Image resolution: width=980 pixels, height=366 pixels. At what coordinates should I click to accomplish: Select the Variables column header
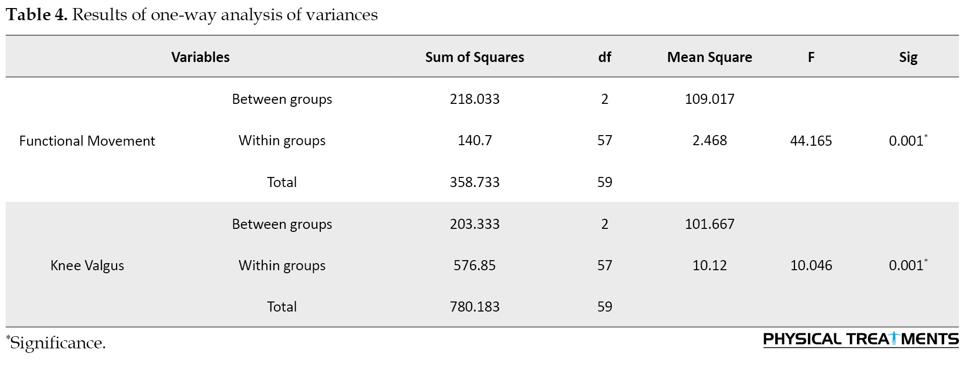point(200,57)
